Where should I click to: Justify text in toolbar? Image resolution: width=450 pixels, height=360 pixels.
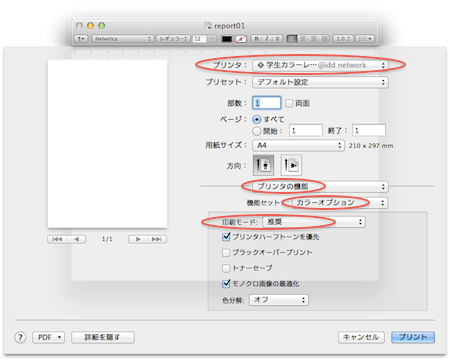(x=324, y=39)
